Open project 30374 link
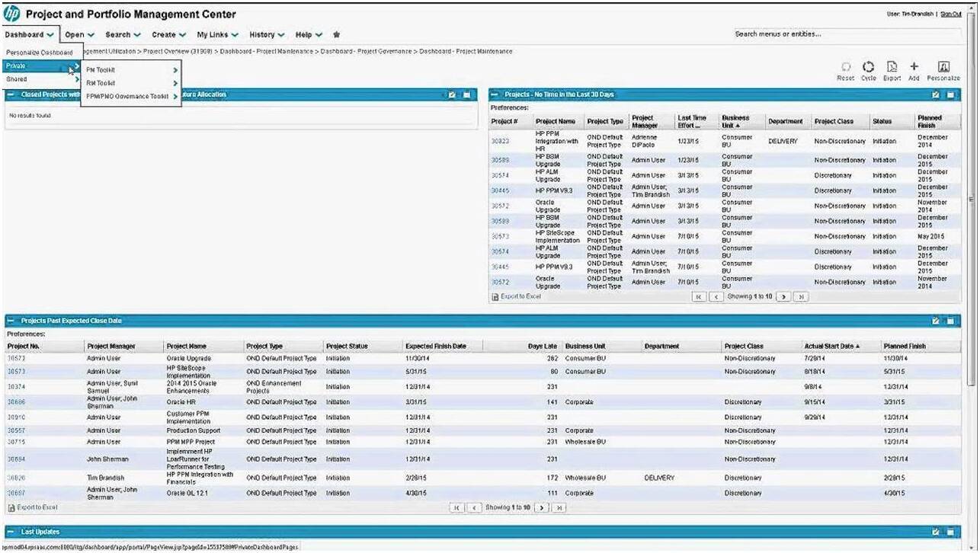The image size is (980, 553). click(x=16, y=386)
